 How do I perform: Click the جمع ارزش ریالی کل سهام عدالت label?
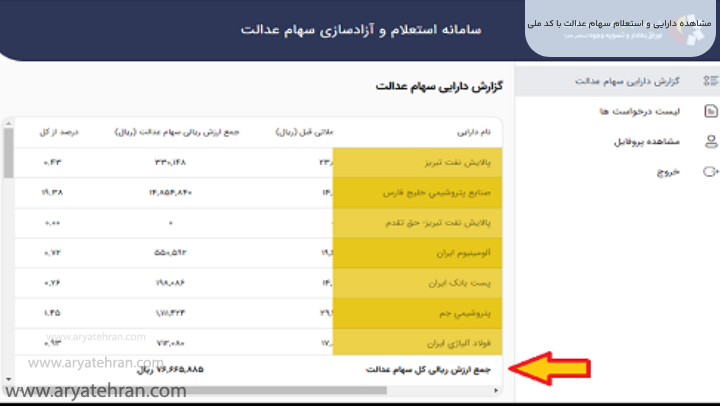pyautogui.click(x=428, y=369)
